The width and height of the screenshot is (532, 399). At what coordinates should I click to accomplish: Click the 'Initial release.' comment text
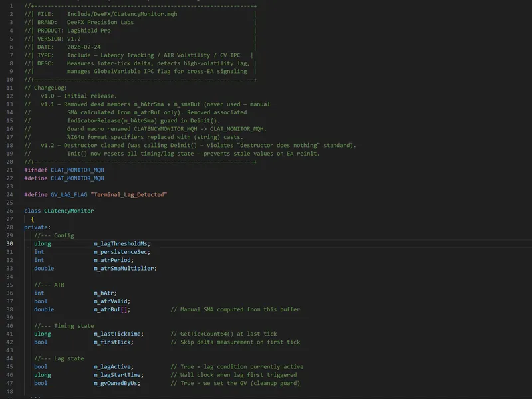tap(90, 96)
